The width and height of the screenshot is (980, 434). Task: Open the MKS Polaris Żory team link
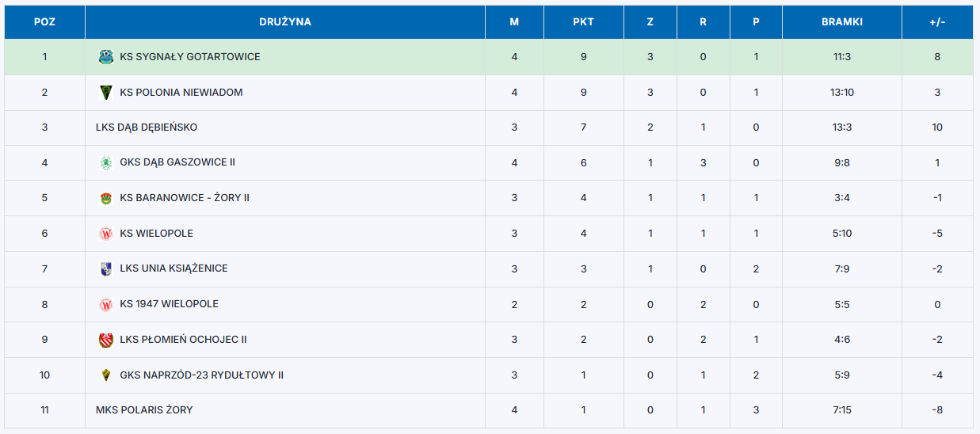144,410
